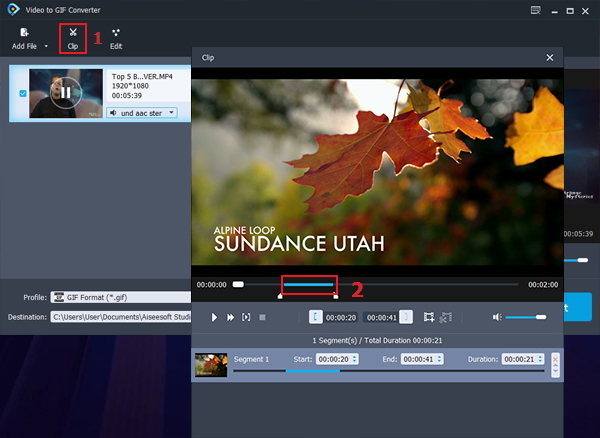
Task: Click the Add File icon
Action: [23, 33]
